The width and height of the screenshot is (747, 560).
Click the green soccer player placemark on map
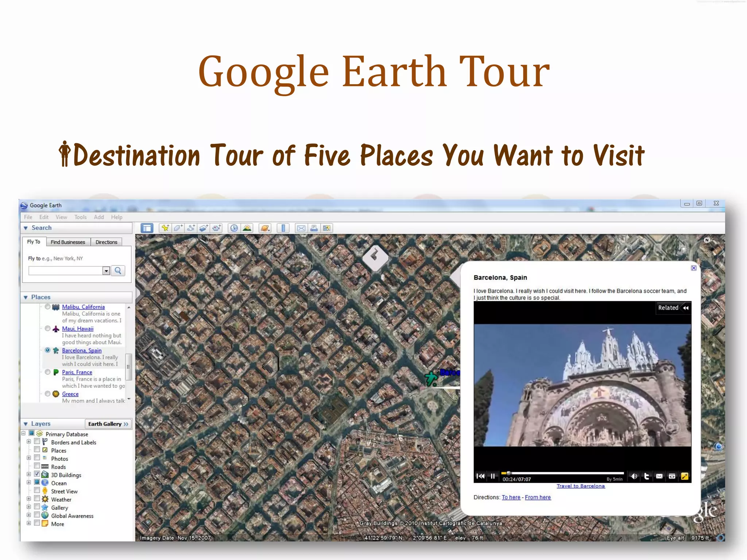431,378
